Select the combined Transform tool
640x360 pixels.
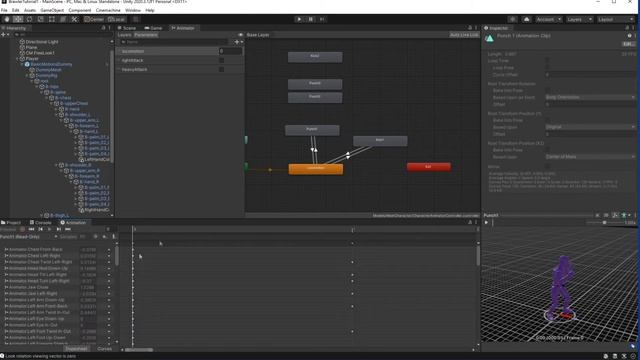pos(63,19)
